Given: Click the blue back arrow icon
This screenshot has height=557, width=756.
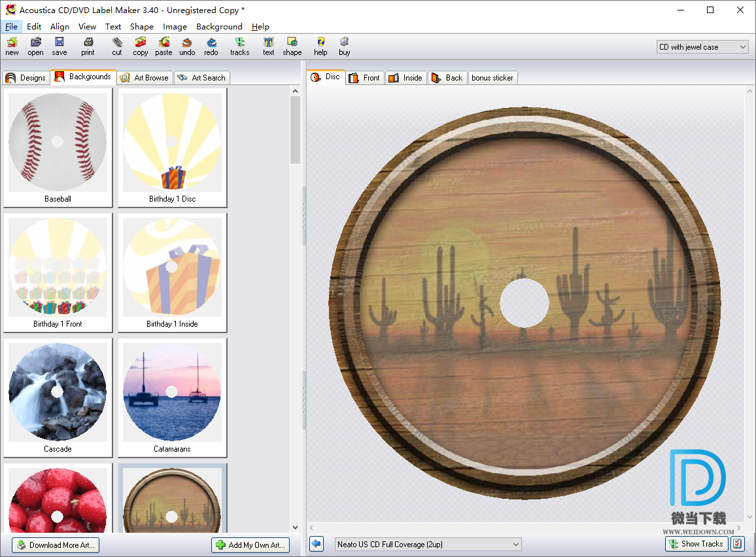Looking at the screenshot, I should 317,544.
